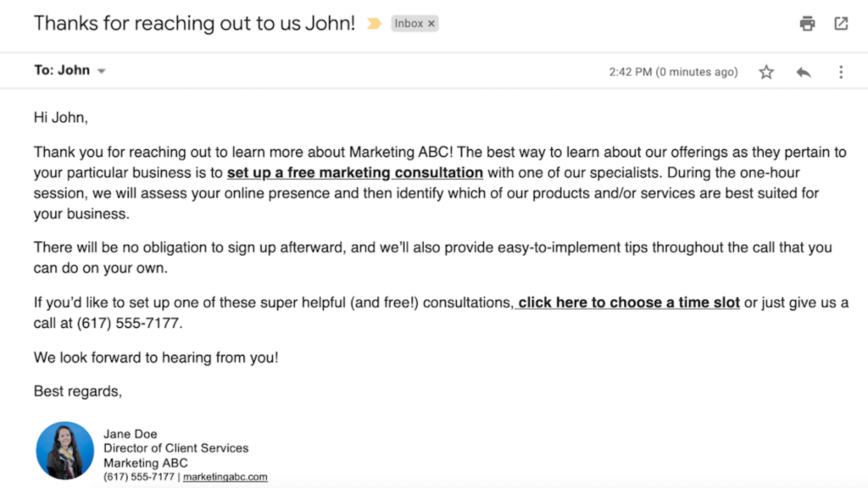
Task: Select the Inbox label chip
Action: 409,23
